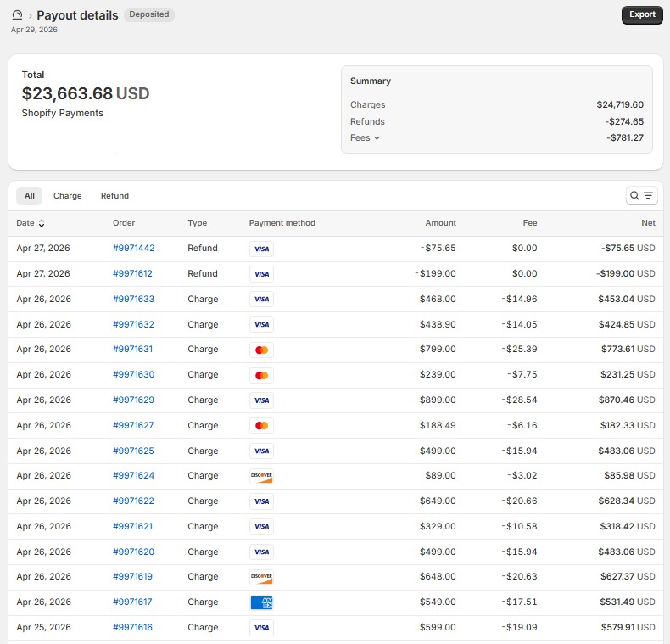The height and width of the screenshot is (644, 670).
Task: Click Mastercard icon for order #9971631
Action: pyautogui.click(x=261, y=350)
